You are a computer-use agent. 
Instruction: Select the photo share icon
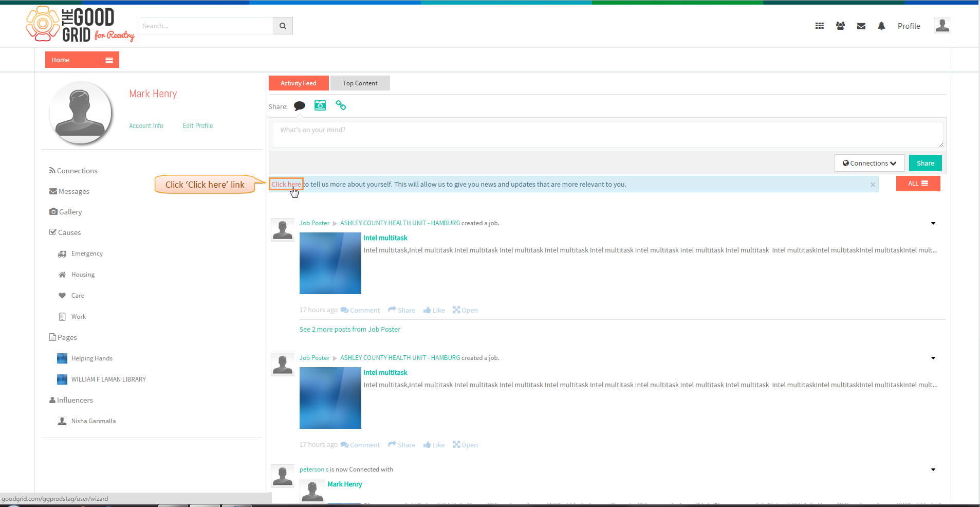click(x=320, y=105)
